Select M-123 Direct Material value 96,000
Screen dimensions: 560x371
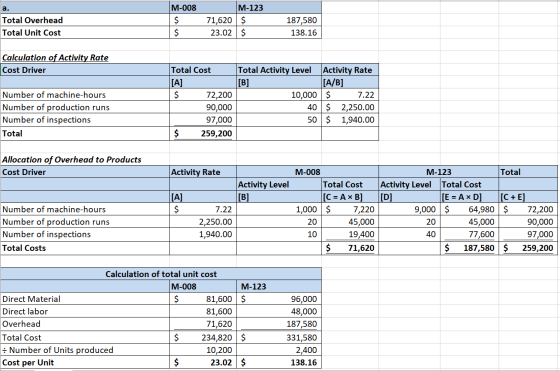coord(279,299)
